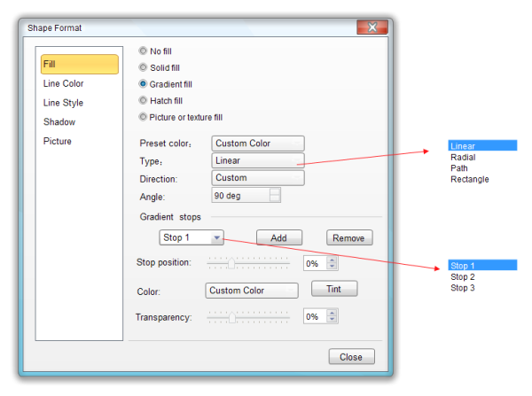Viewport: 532px width, 396px height.
Task: Select Gradient fill radio button
Action: pyautogui.click(x=143, y=84)
